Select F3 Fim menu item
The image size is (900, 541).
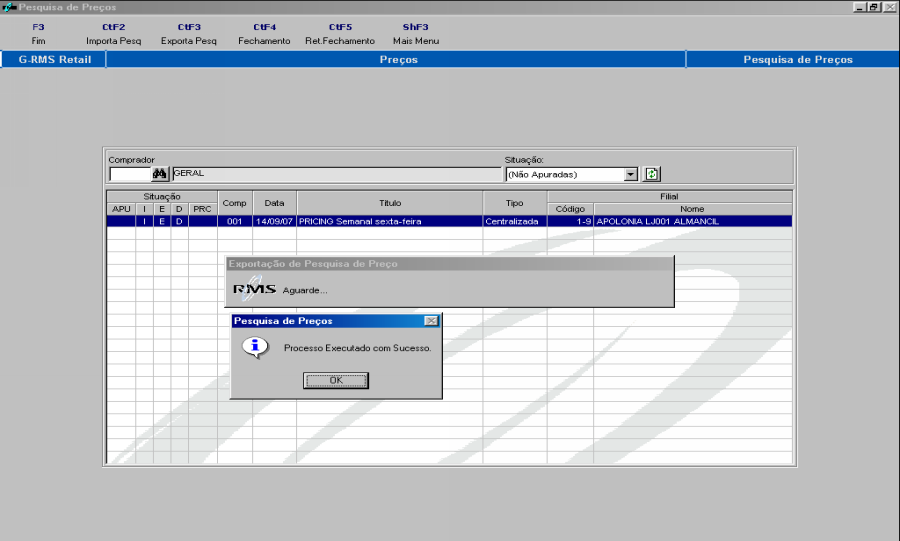point(38,34)
